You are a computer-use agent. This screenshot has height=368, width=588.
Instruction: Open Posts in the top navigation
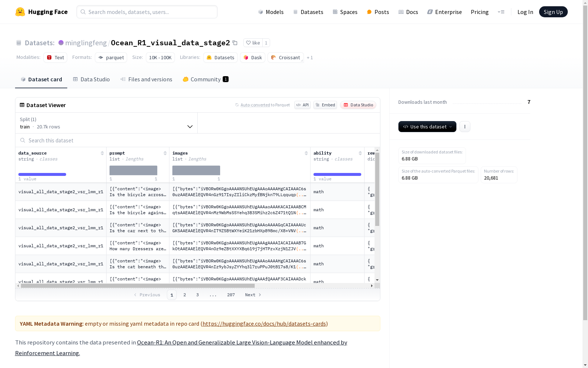[x=378, y=12]
